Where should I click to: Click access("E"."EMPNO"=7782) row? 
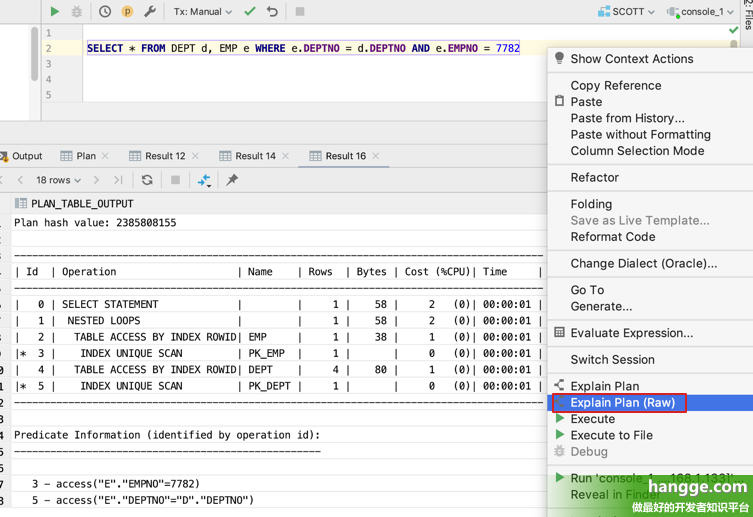(x=279, y=484)
